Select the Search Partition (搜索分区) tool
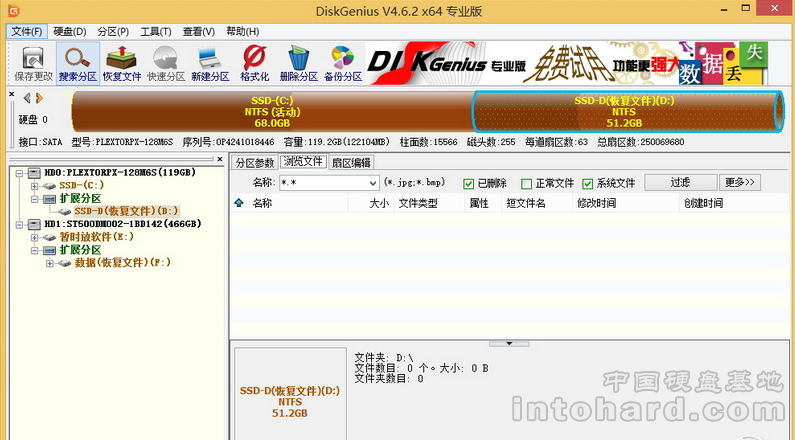 tap(78, 63)
